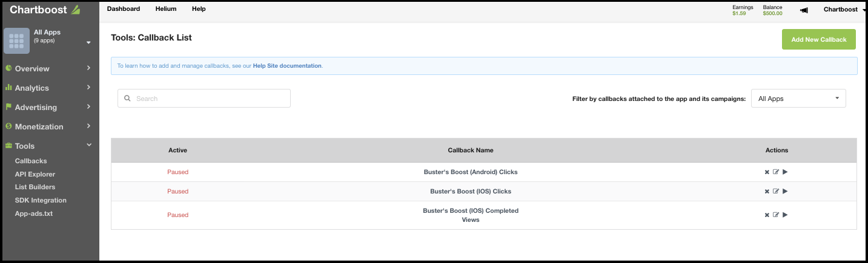Edit Buster's Boost (Android) Clicks callback

776,172
